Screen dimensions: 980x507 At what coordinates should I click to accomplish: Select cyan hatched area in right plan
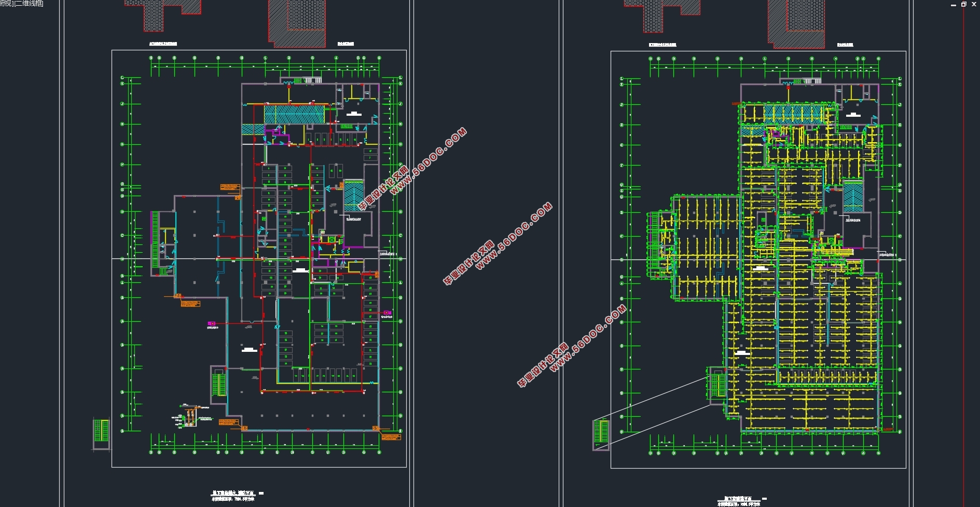793,114
